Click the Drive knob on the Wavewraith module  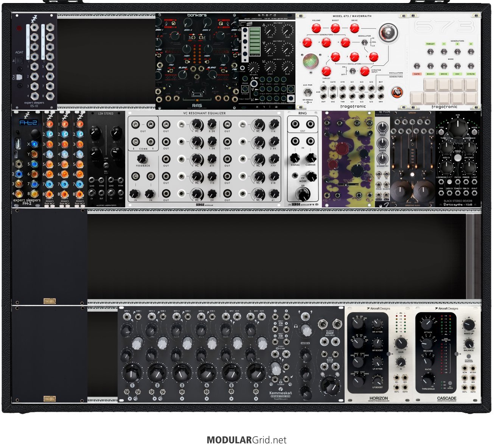pyautogui.click(x=354, y=28)
